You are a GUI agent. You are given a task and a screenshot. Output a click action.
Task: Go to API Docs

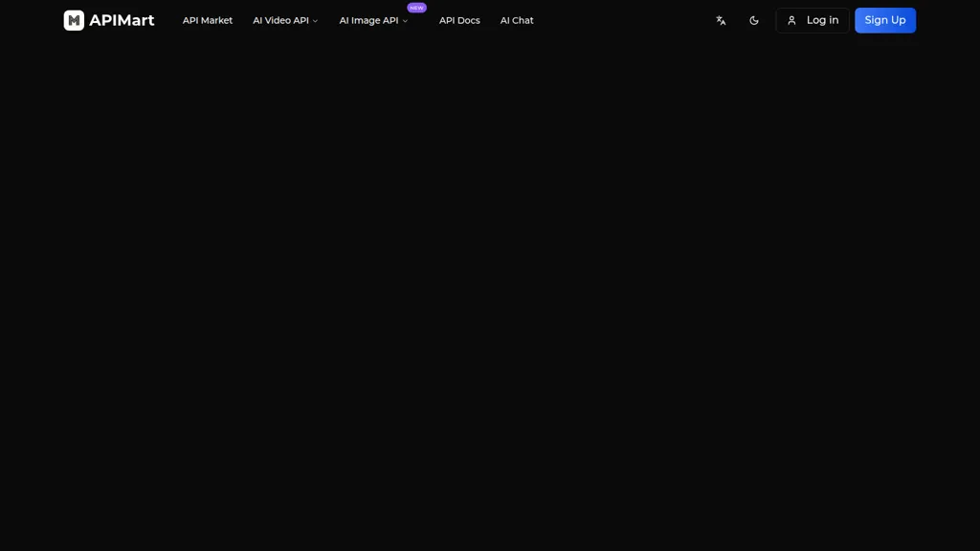tap(459, 21)
